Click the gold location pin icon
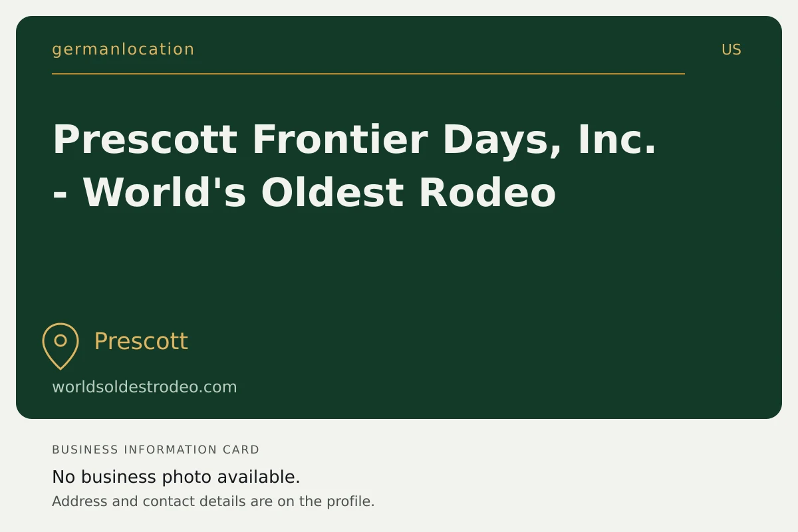 pyautogui.click(x=61, y=346)
